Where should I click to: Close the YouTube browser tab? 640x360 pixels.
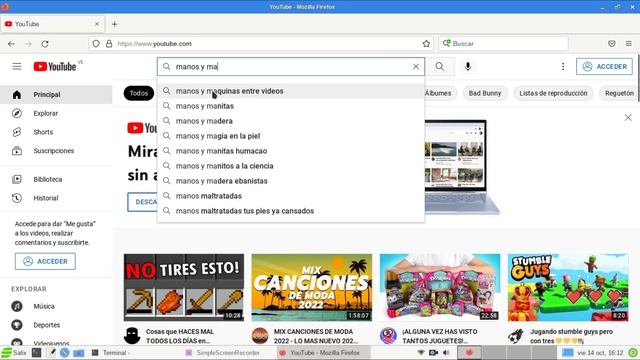97,24
